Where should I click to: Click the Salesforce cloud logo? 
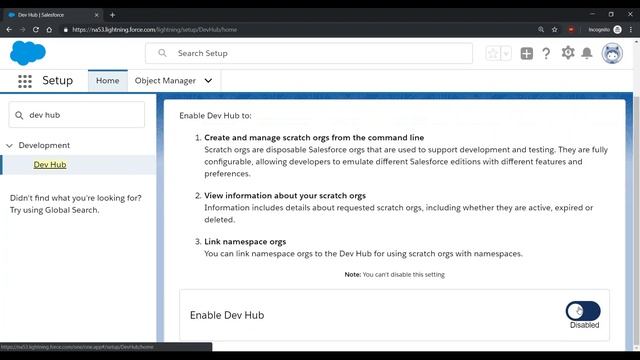coord(28,53)
